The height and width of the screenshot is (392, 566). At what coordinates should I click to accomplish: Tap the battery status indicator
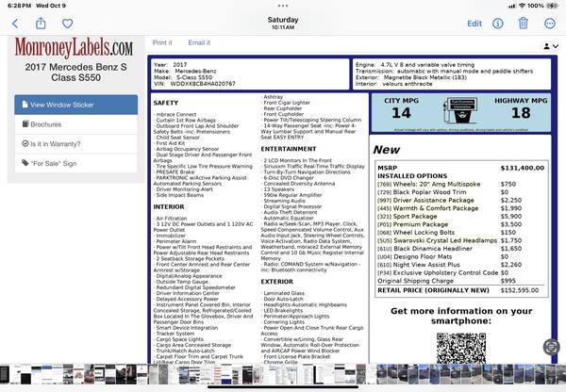point(552,6)
